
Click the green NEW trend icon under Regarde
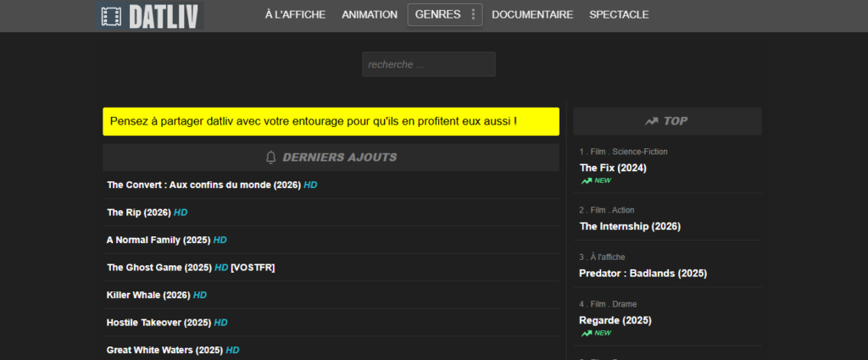(x=586, y=333)
